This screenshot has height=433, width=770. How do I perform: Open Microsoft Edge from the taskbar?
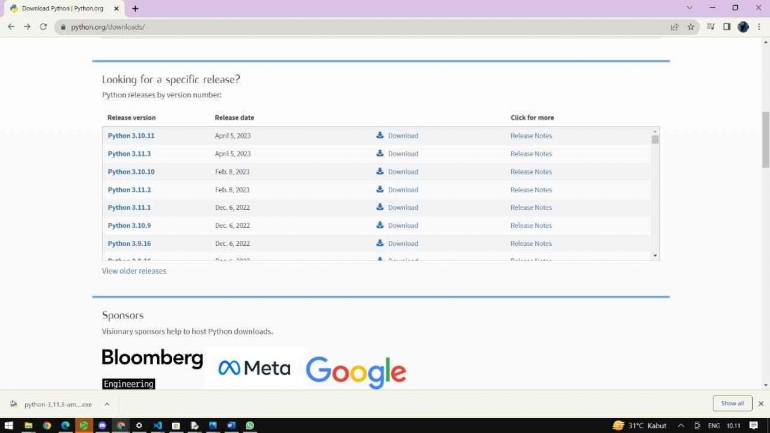(65, 425)
